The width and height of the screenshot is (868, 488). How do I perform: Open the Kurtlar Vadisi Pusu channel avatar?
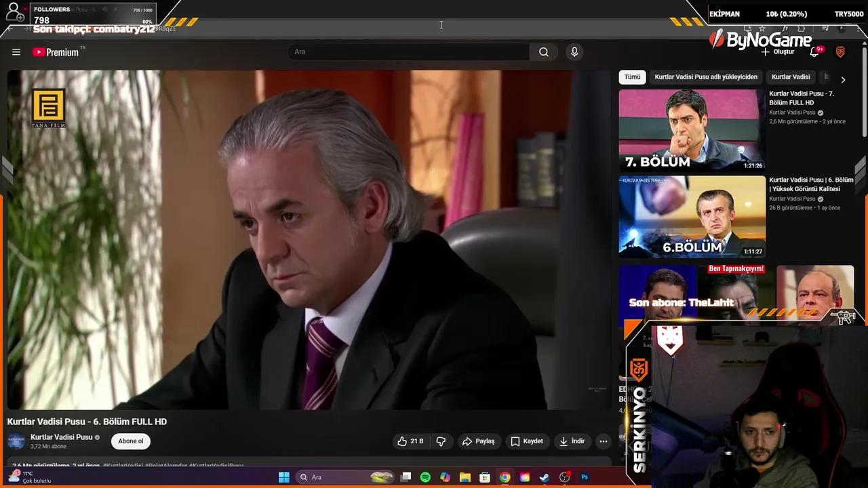coord(16,441)
